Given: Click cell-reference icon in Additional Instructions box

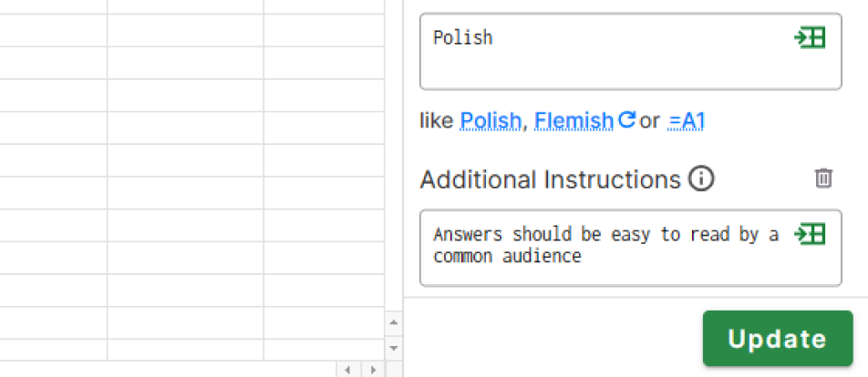Looking at the screenshot, I should coord(810,234).
